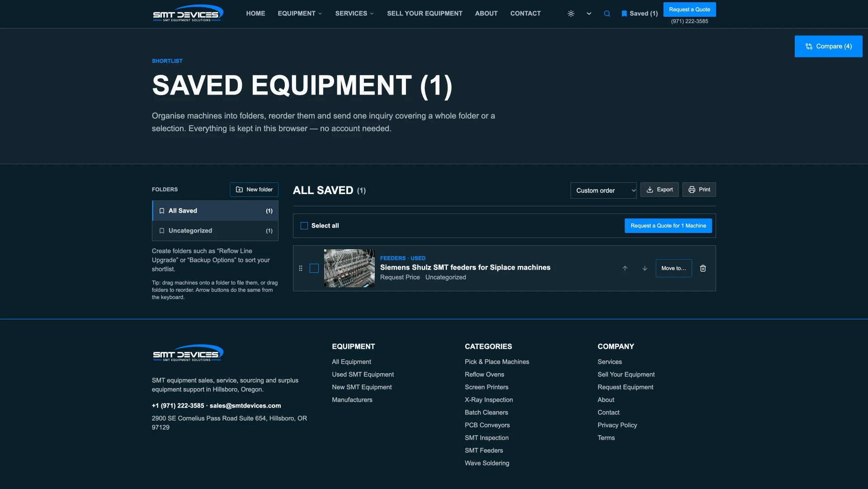The image size is (868, 489).
Task: Open Used SMT Equipment footer link
Action: point(363,375)
